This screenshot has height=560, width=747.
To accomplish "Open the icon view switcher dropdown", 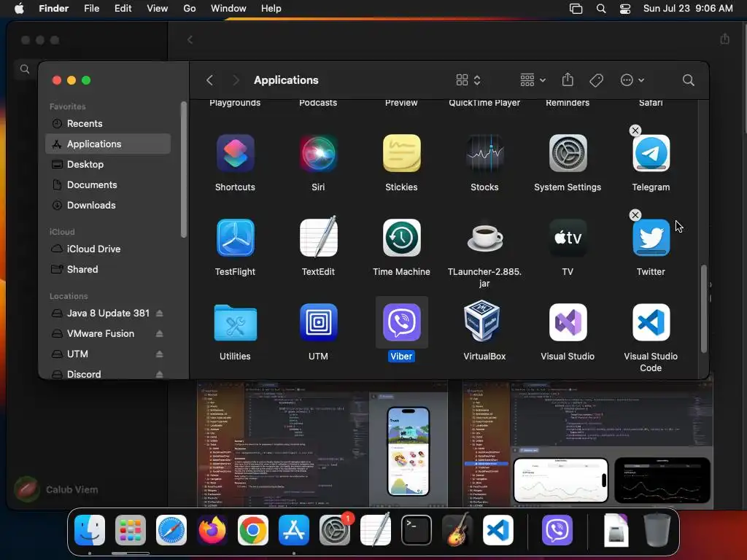I will (468, 80).
